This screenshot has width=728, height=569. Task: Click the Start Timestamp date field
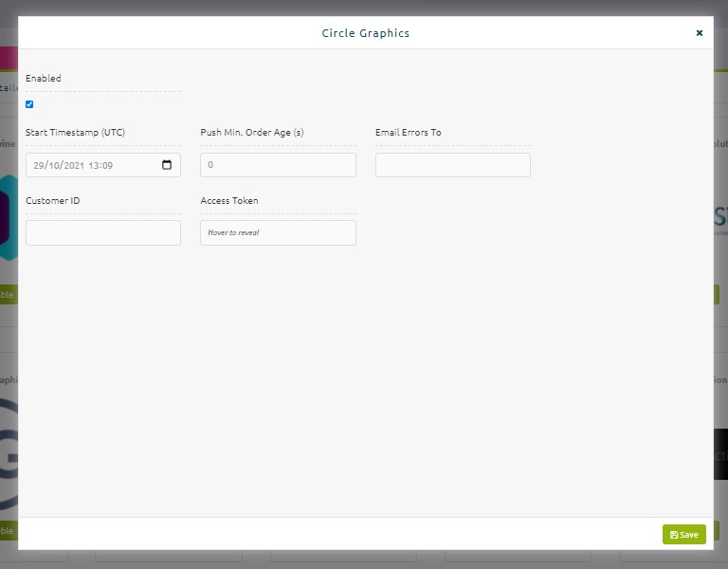[103, 165]
